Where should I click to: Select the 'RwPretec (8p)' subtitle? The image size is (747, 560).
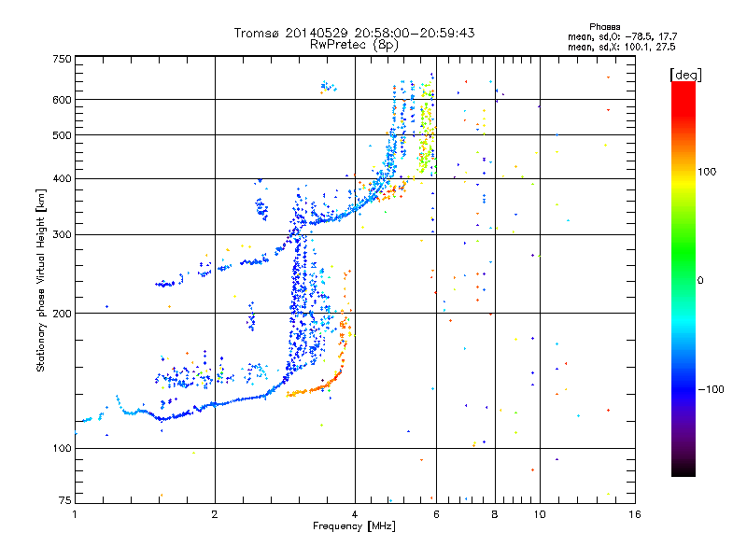pyautogui.click(x=354, y=45)
